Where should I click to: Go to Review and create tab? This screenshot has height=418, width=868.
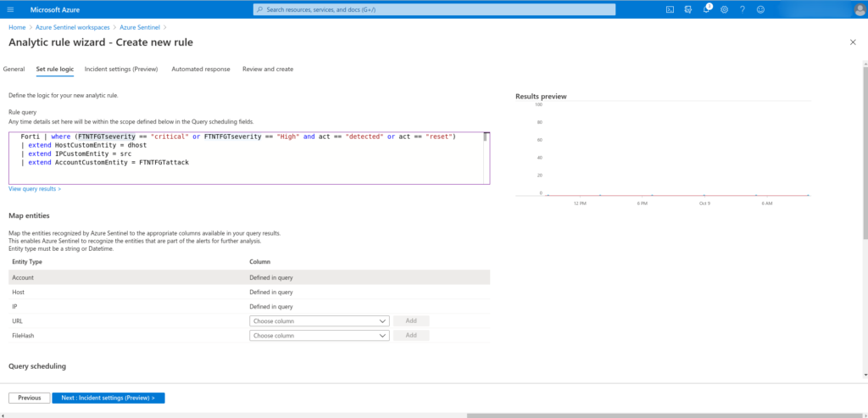268,70
